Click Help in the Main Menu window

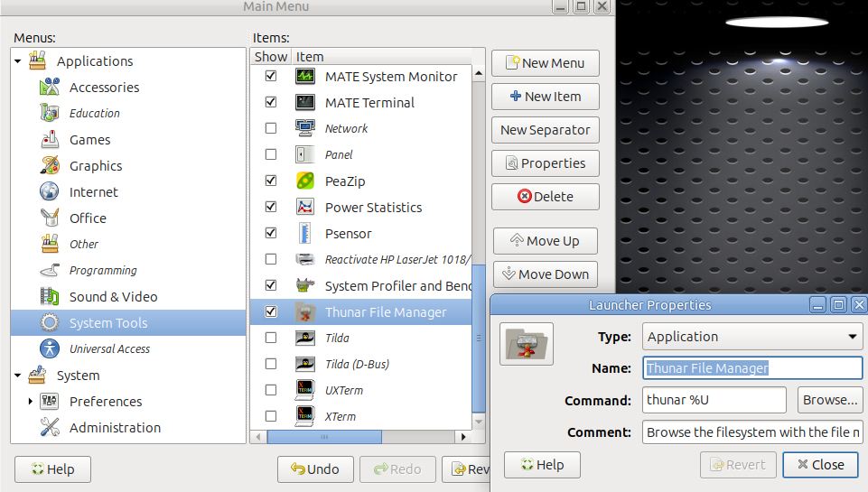52,469
